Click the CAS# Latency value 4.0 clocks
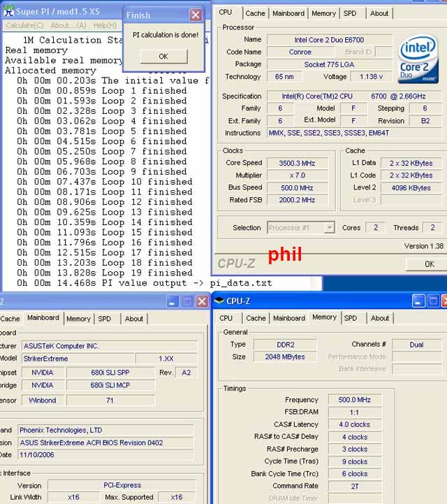This screenshot has height=504, width=447. coord(355,425)
